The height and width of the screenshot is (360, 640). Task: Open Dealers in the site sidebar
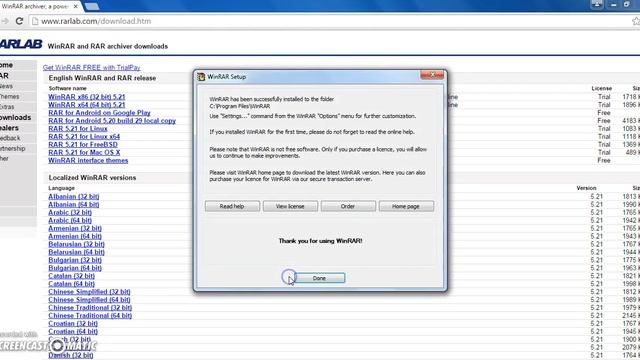click(x=10, y=128)
